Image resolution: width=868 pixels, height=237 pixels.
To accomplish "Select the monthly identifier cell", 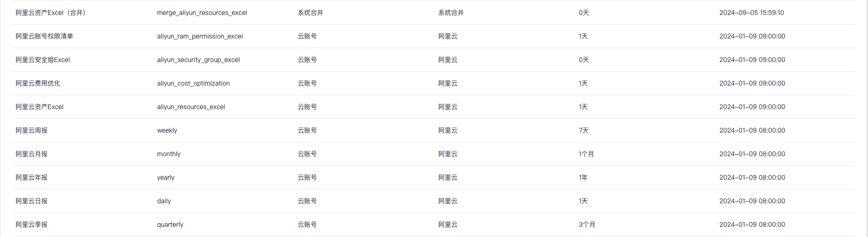I will coord(168,154).
